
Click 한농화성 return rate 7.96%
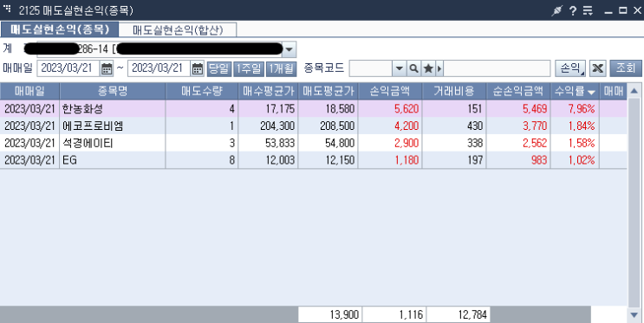(582, 109)
